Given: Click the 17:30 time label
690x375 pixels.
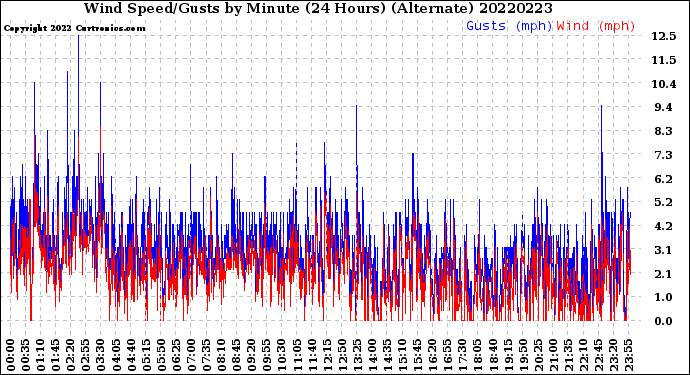Looking at the screenshot, I should pos(462,355).
